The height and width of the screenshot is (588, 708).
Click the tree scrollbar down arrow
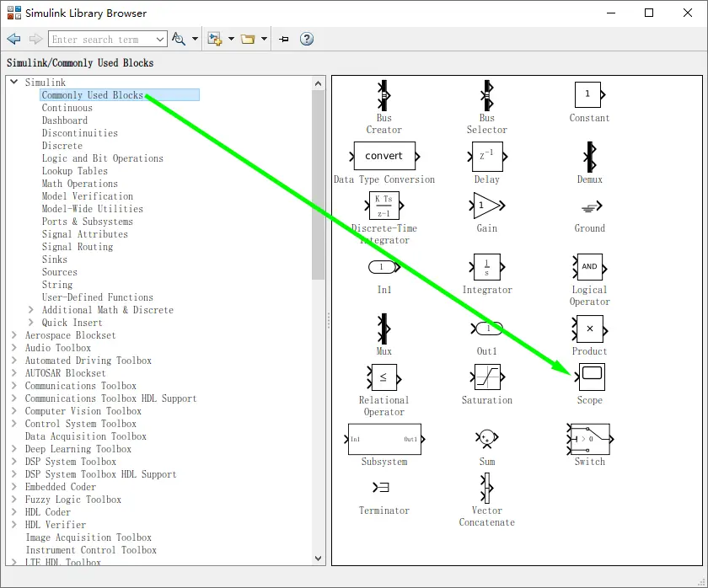click(318, 559)
